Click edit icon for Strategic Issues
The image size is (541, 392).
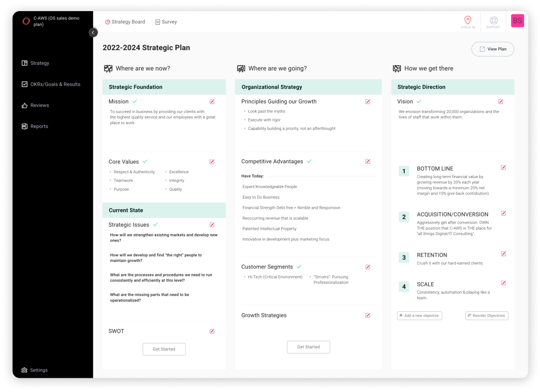(212, 225)
